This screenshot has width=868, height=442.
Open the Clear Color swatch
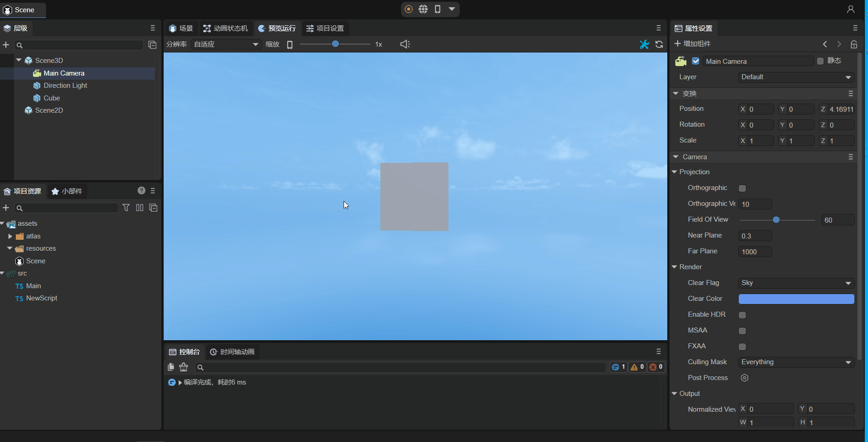point(796,299)
